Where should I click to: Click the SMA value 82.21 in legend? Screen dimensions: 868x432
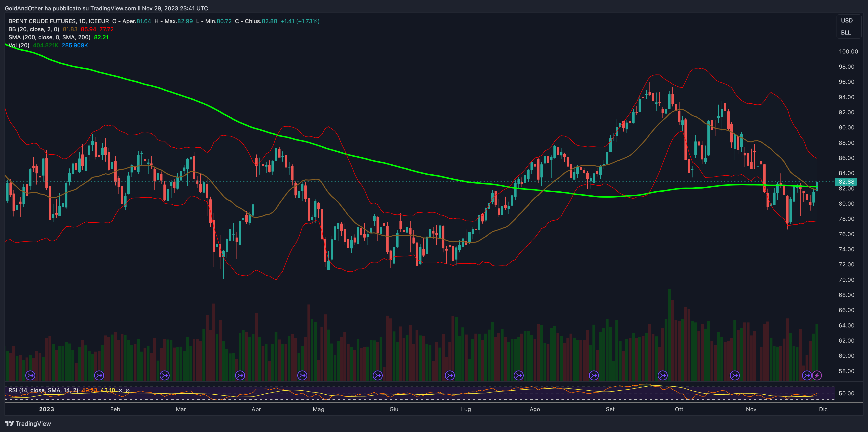tap(101, 37)
